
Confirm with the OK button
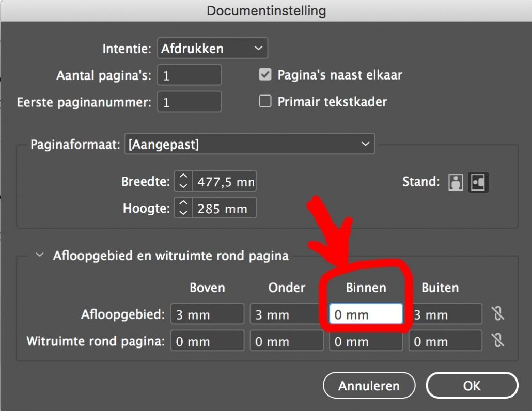[472, 385]
